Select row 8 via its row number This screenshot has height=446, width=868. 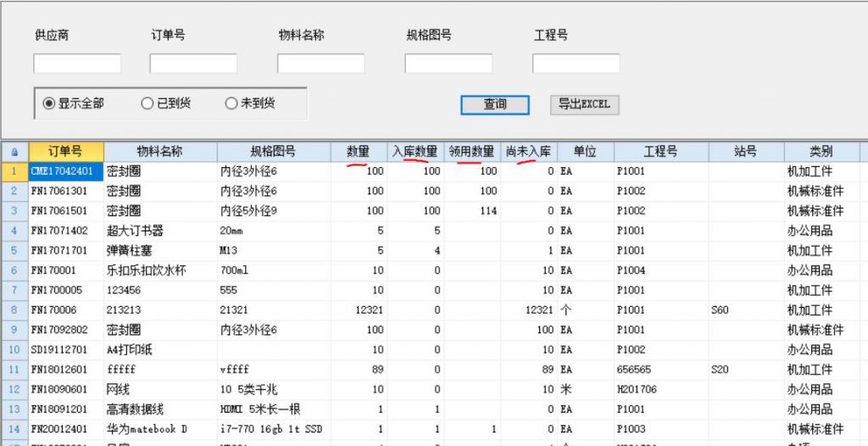tap(14, 310)
